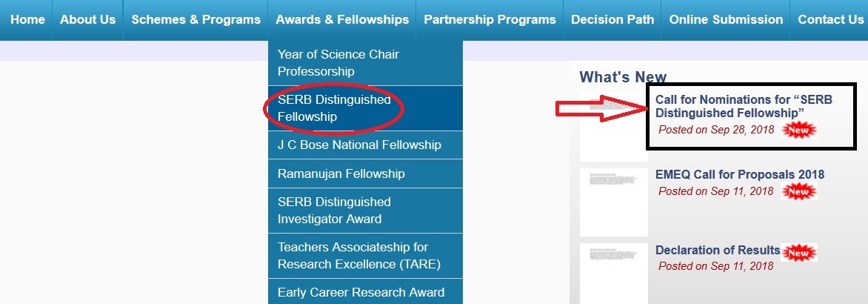Open thumbnail beside Declaration of Results
The height and width of the screenshot is (304, 868).
pos(612,273)
